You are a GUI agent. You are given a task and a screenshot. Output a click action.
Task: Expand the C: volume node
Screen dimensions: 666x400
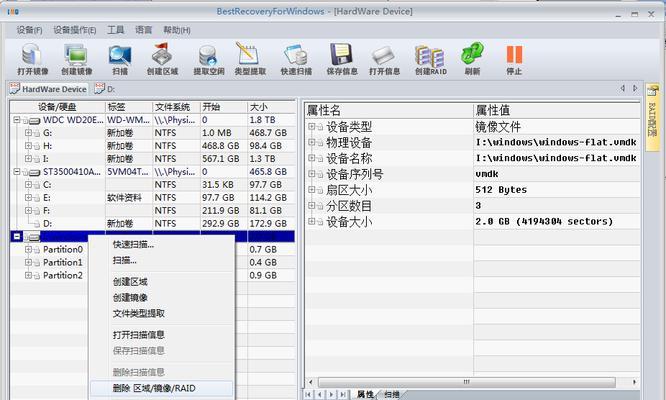point(28,185)
